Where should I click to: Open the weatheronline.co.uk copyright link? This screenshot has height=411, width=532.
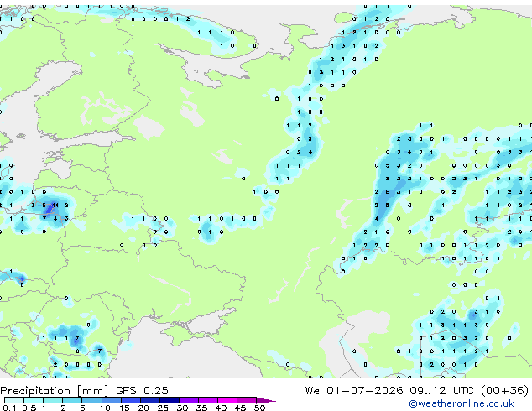[462, 403]
